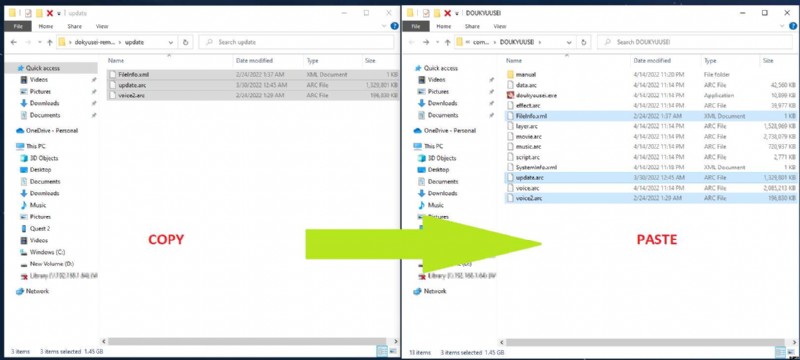Open the doukyuusei.exe application icon
The image size is (800, 360).
510,95
